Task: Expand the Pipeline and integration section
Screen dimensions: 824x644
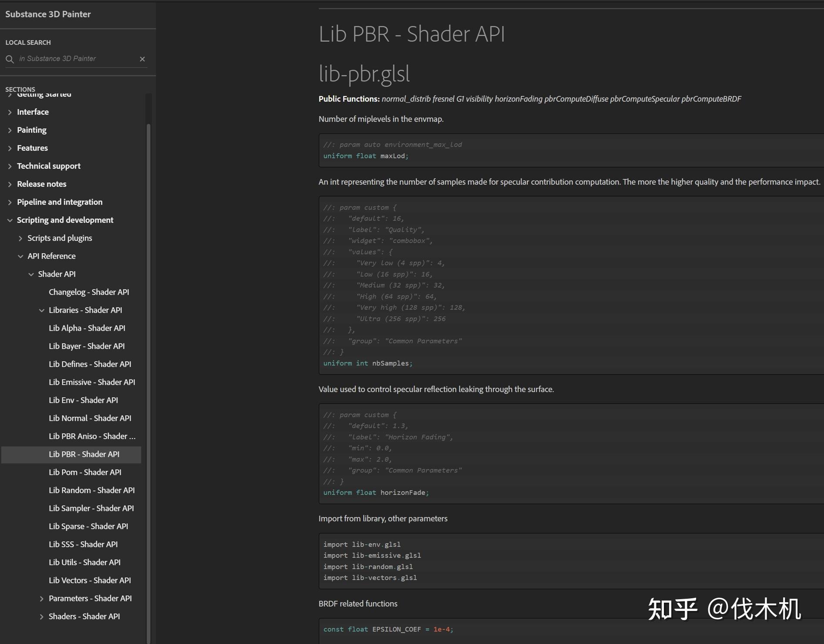Action: (10, 202)
